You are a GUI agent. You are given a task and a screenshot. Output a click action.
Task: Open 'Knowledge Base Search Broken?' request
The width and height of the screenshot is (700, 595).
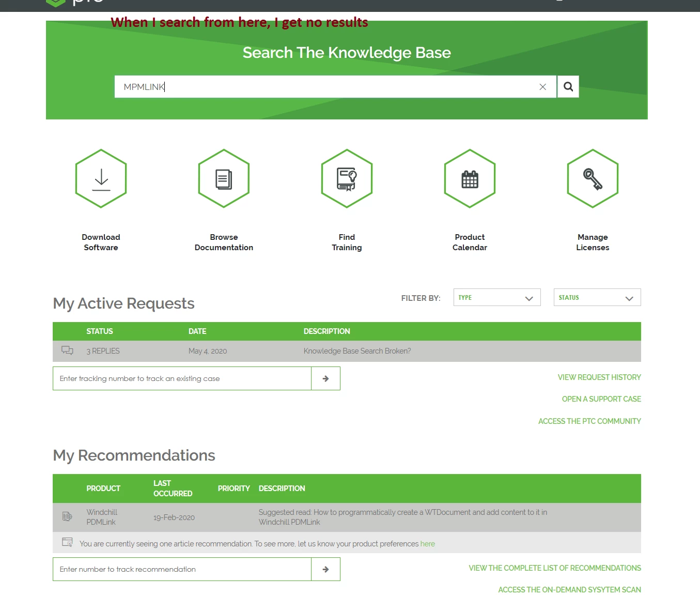coord(357,351)
